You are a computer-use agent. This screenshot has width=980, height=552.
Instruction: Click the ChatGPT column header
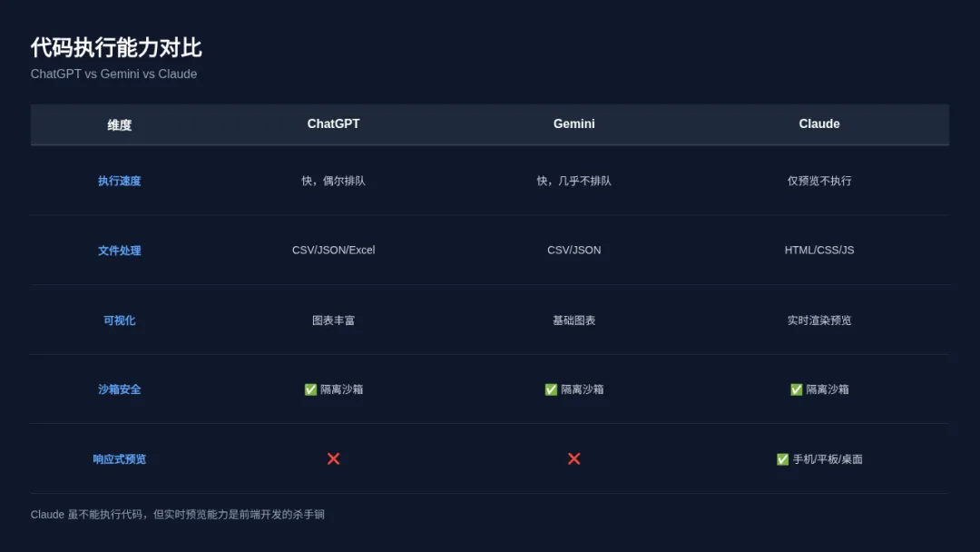334,123
